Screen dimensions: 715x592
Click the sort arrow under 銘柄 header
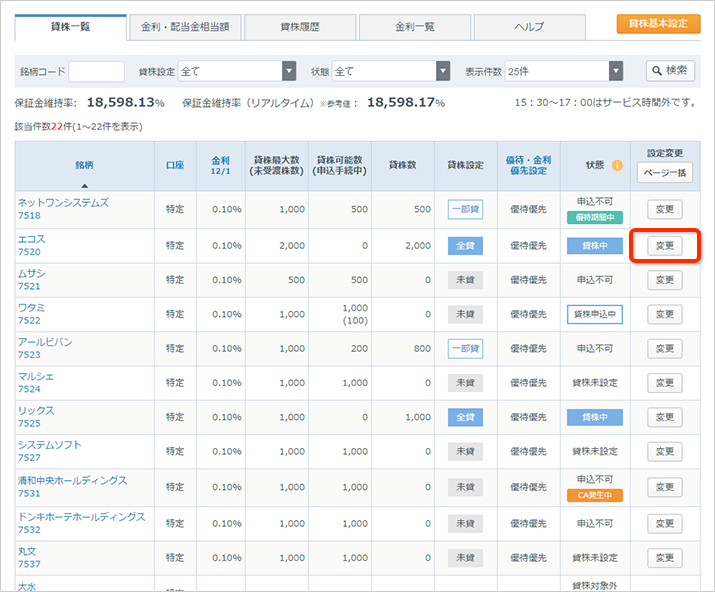84,185
